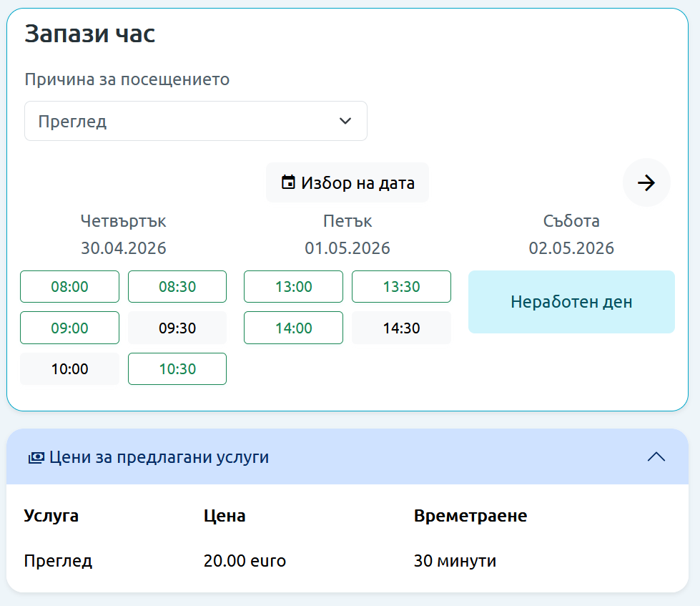The image size is (700, 606).
Task: Select the 13:30 time slot
Action: pyautogui.click(x=401, y=286)
